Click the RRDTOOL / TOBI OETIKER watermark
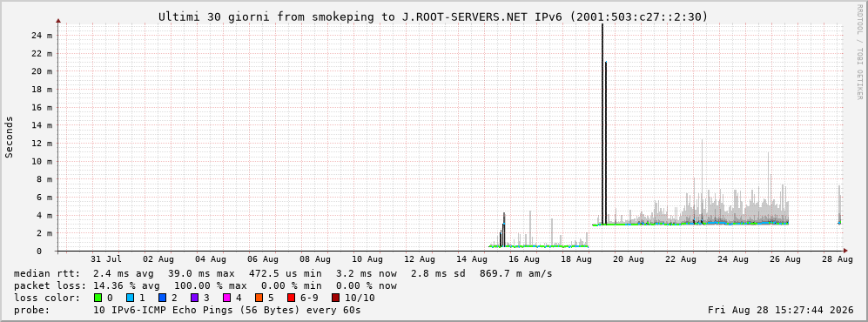This screenshot has width=868, height=322. click(859, 51)
